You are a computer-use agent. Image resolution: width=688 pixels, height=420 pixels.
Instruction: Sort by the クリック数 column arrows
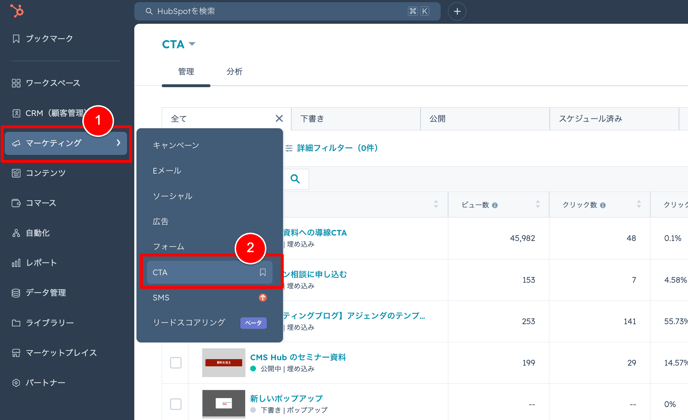(639, 205)
